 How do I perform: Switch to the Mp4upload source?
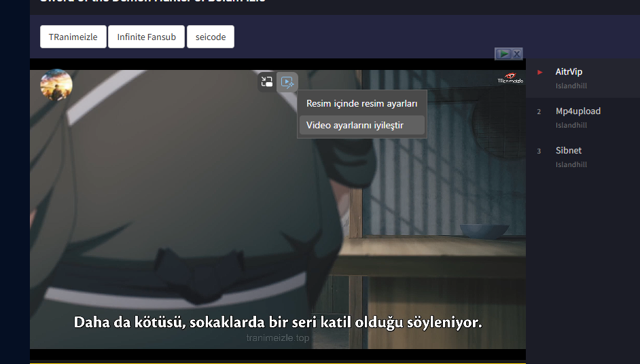583,117
